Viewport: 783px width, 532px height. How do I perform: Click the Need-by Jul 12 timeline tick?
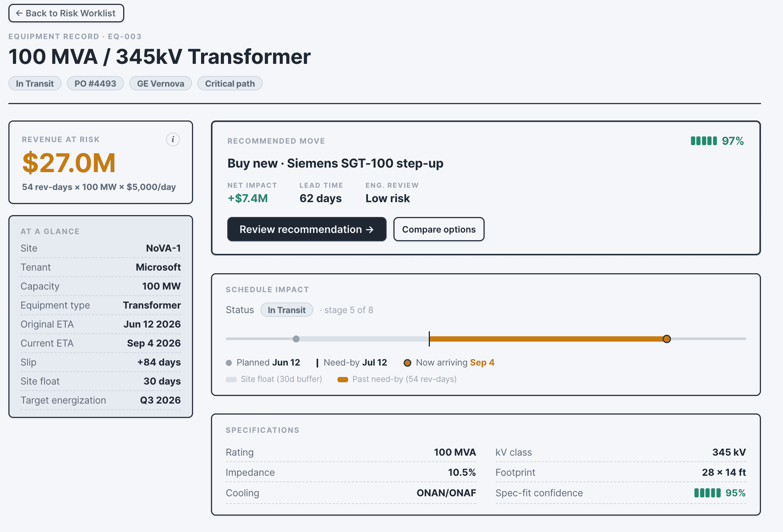tap(429, 339)
